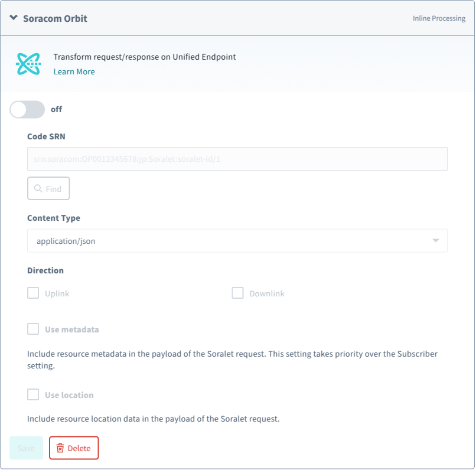The image size is (476, 470).
Task: Click the Use metadata label text
Action: pos(72,329)
